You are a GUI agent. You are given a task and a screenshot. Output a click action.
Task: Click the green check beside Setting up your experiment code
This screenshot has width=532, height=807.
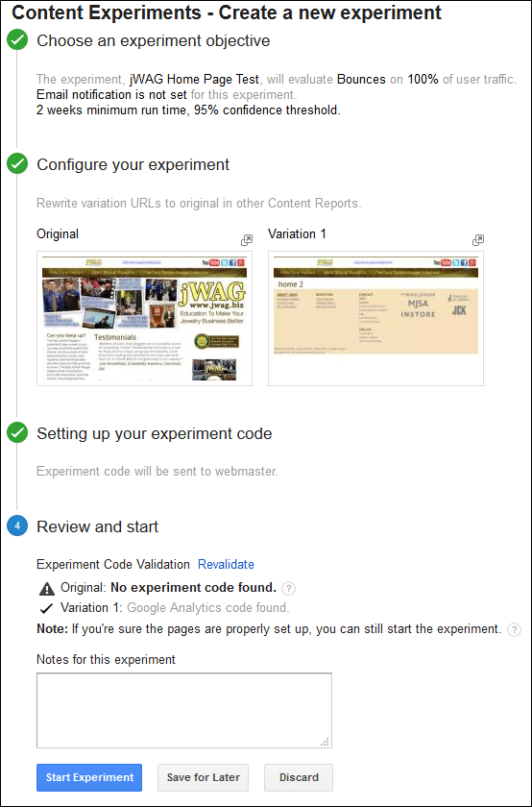coord(17,433)
